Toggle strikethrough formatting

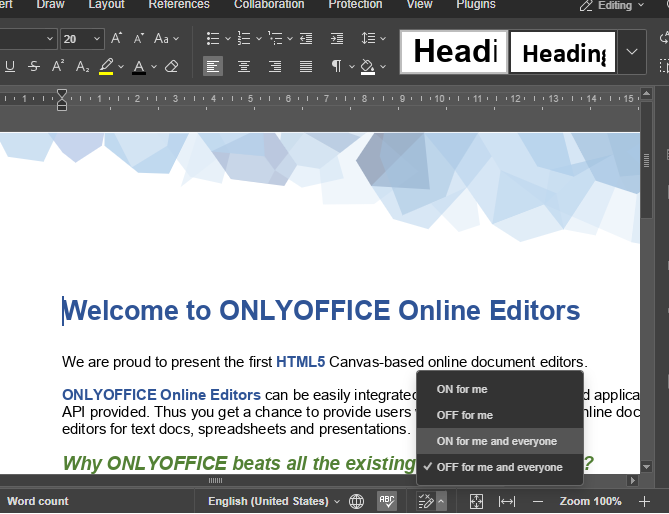[x=34, y=67]
